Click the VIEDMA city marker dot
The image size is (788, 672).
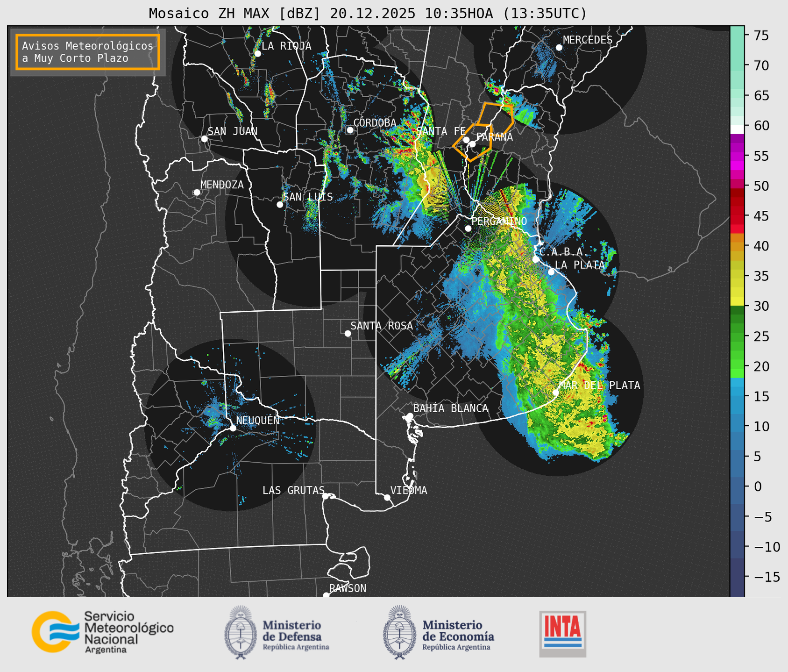(387, 497)
